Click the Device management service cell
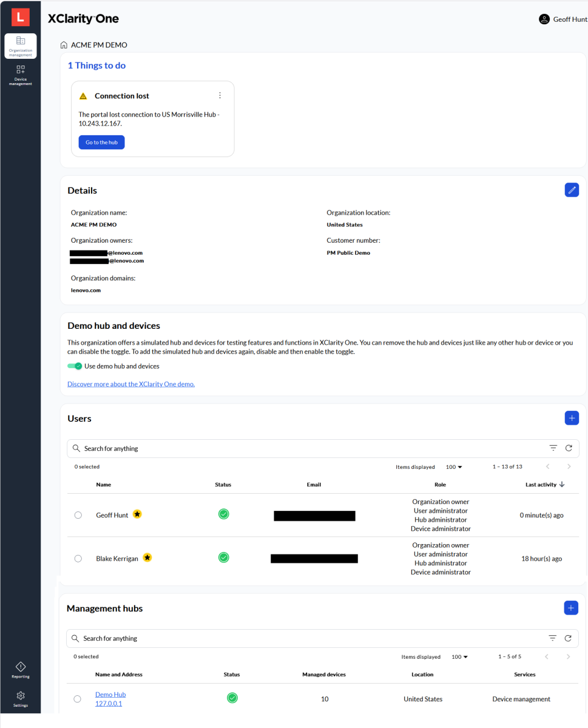This screenshot has height=728, width=588. coord(521,699)
